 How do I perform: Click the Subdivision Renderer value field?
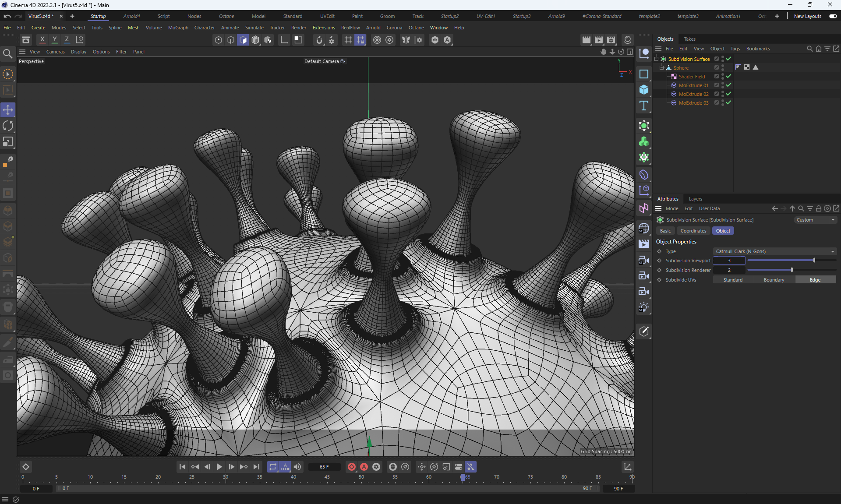[729, 270]
